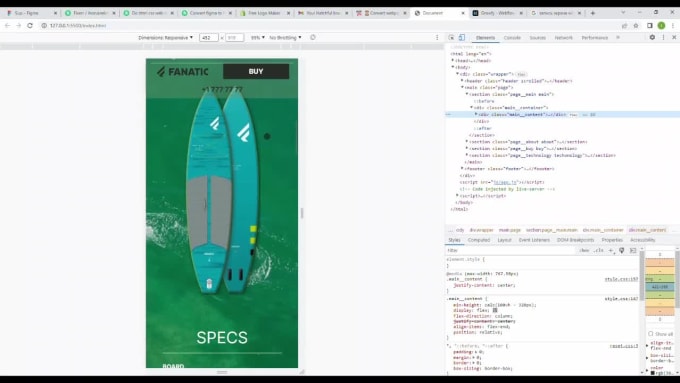Open DevTools settings gear
This screenshot has height=383, width=680.
click(x=652, y=38)
